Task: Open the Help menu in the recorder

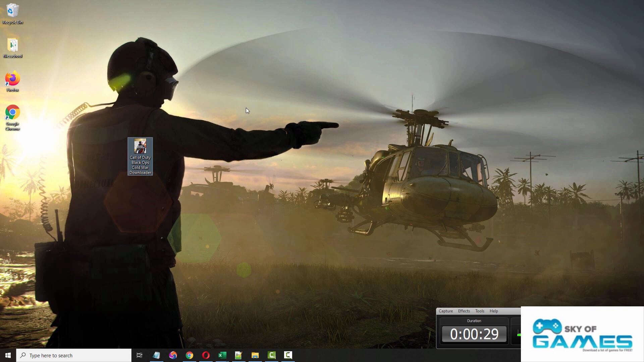Action: [494, 311]
